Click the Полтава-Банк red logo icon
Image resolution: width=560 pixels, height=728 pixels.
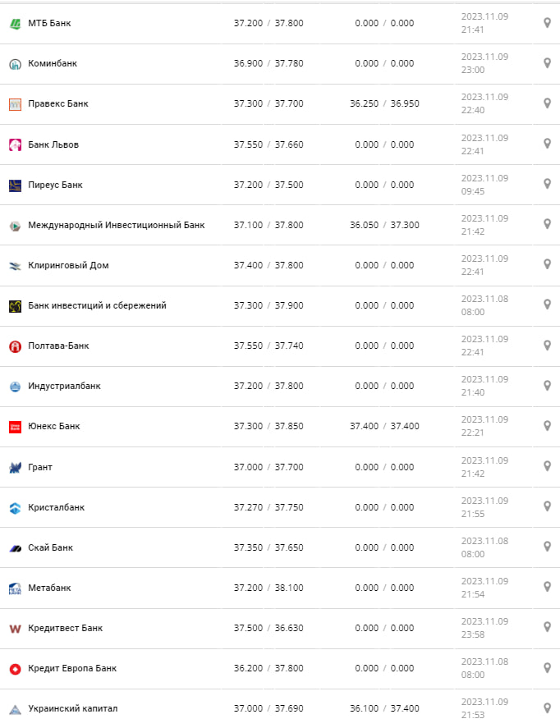coord(15,346)
